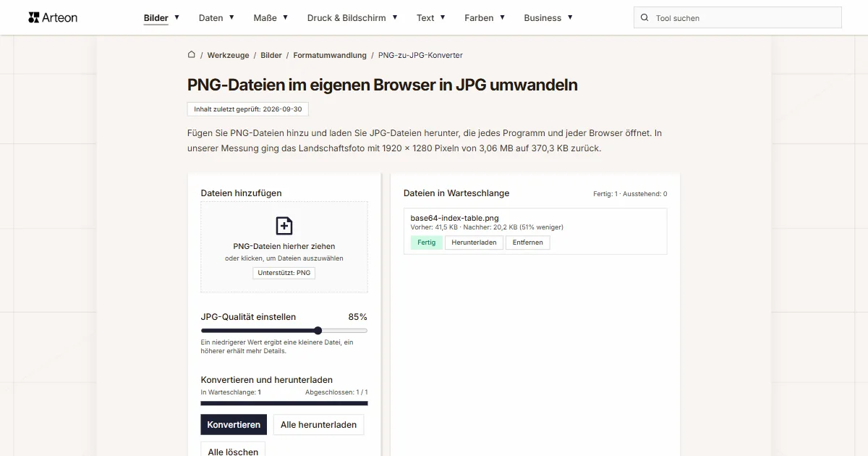The width and height of the screenshot is (868, 456).
Task: Click the Alle löschen button
Action: tap(233, 451)
